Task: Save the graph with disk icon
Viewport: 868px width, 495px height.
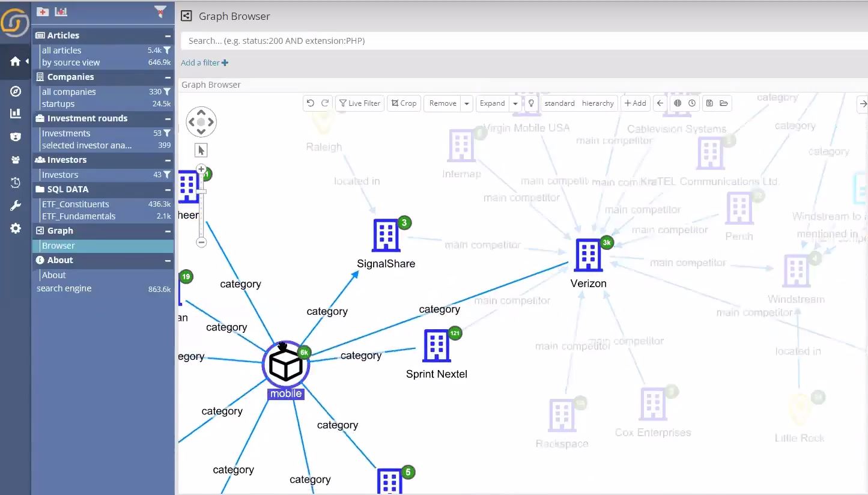Action: coord(709,103)
